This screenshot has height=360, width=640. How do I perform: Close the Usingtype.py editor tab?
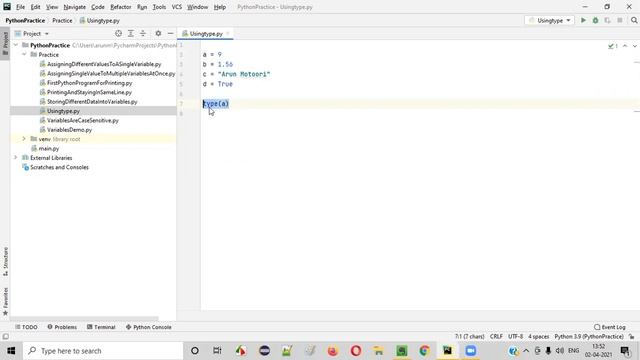tap(228, 33)
